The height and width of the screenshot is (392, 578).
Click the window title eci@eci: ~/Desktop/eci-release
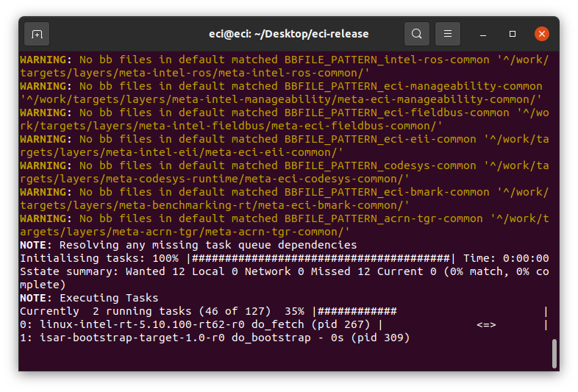(x=288, y=34)
